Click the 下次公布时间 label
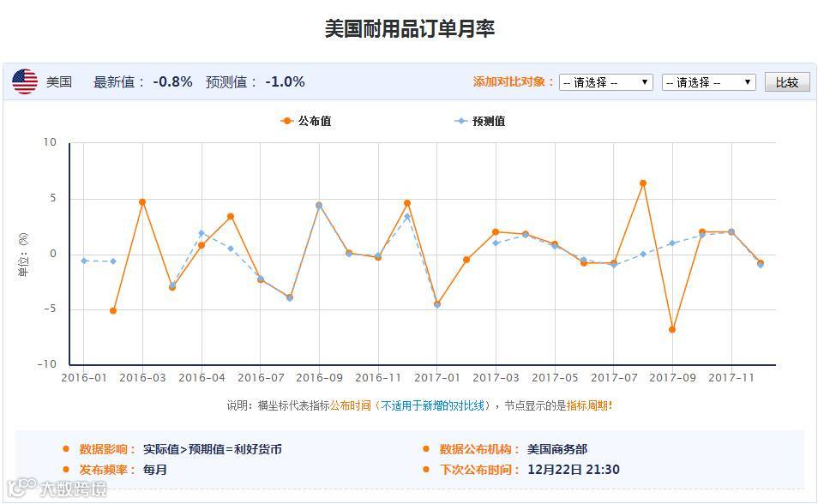 click(479, 470)
